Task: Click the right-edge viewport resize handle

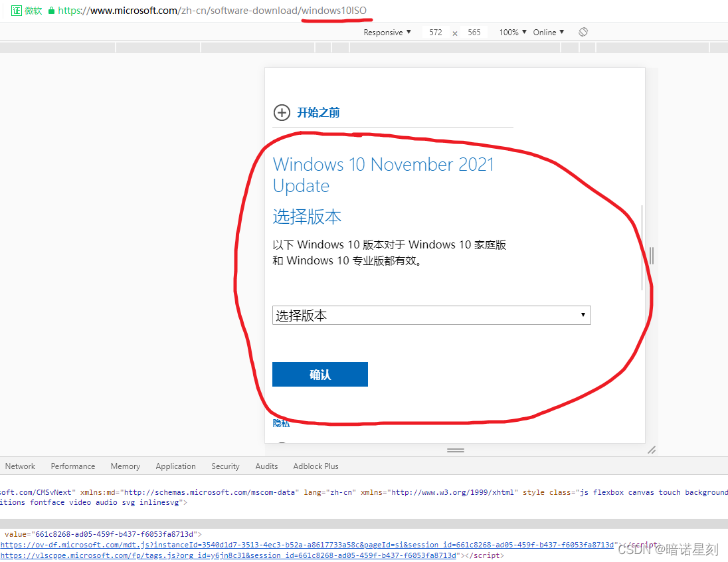Action: coord(652,256)
